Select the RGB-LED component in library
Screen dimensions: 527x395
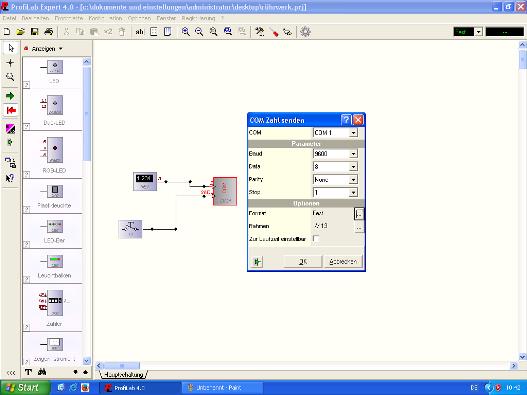(x=54, y=154)
